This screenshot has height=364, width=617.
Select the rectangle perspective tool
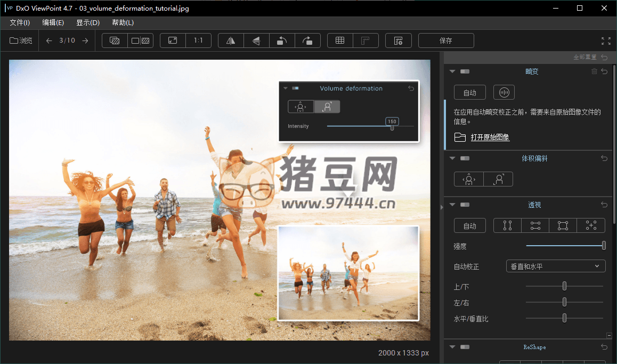(563, 225)
